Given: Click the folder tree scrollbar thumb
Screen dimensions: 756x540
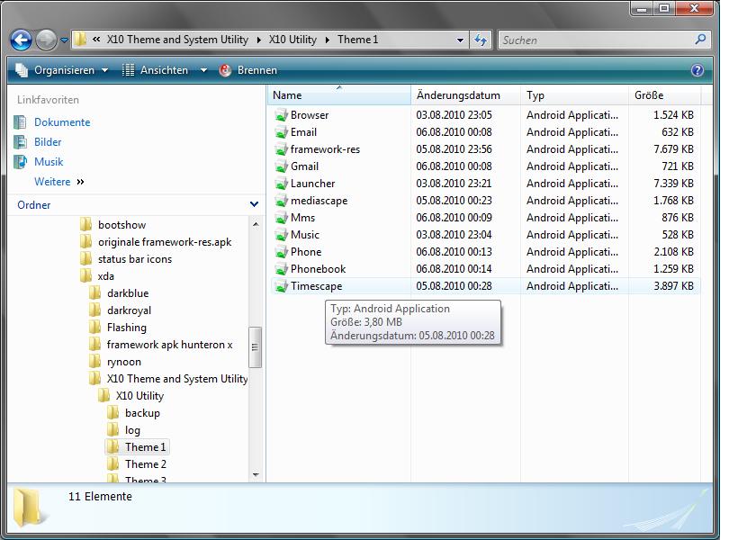Looking at the screenshot, I should [x=255, y=347].
